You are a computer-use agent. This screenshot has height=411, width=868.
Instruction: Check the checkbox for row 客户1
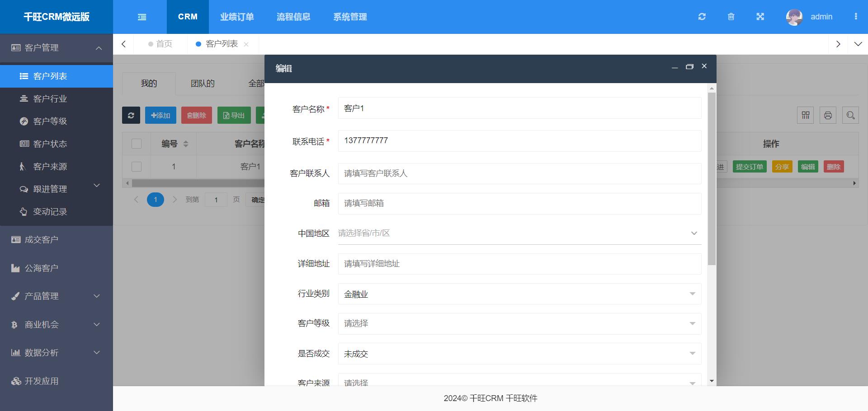point(137,167)
